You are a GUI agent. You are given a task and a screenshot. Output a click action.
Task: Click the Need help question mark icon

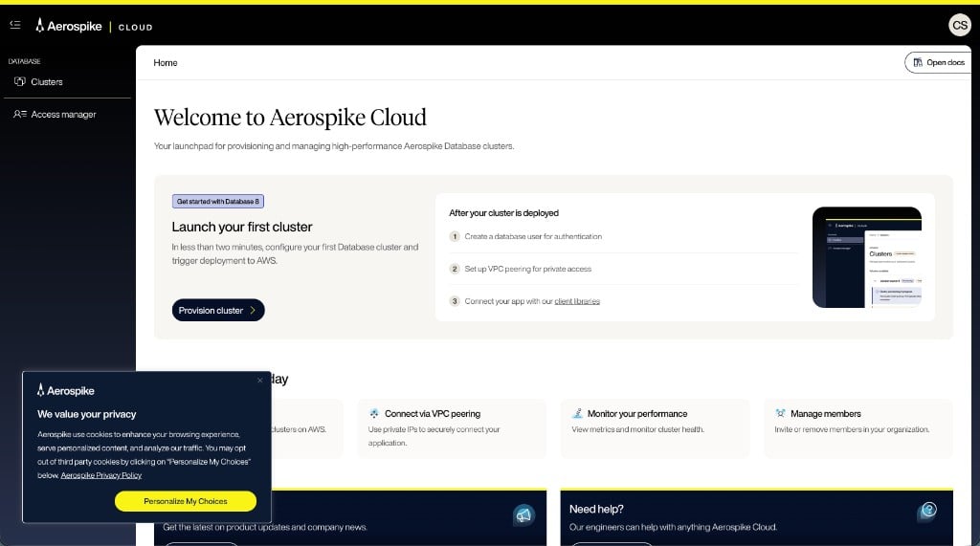pos(928,511)
